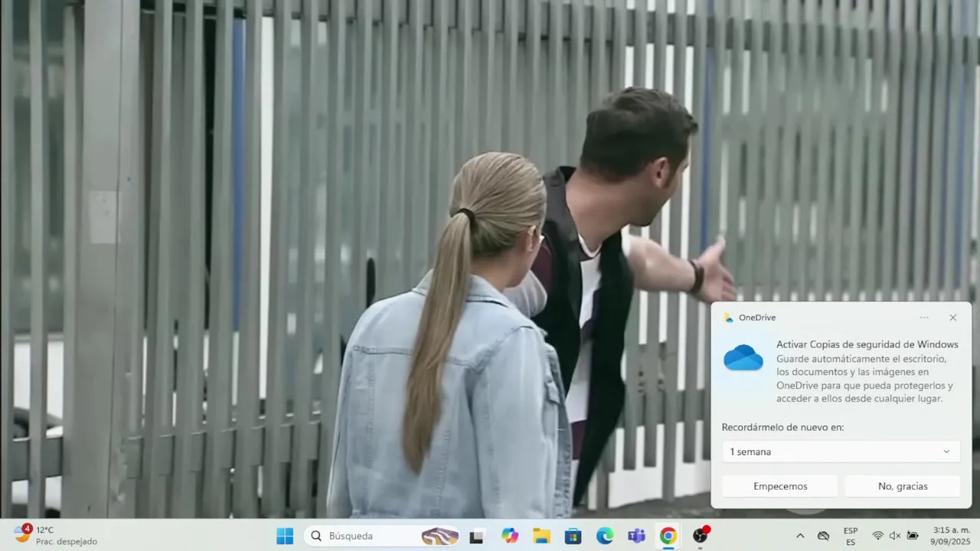
Task: Open the OneDrive notification three-dots options
Action: click(x=924, y=318)
